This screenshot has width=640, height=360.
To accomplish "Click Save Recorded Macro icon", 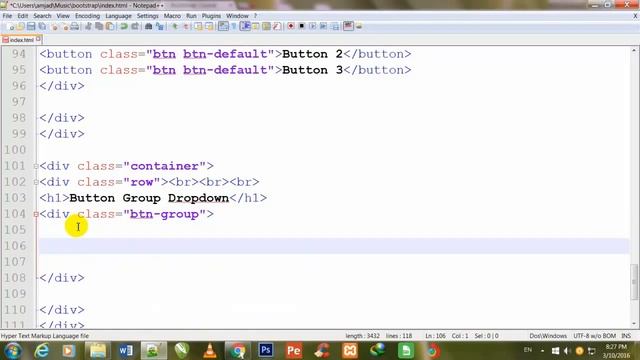I will point(335,27).
